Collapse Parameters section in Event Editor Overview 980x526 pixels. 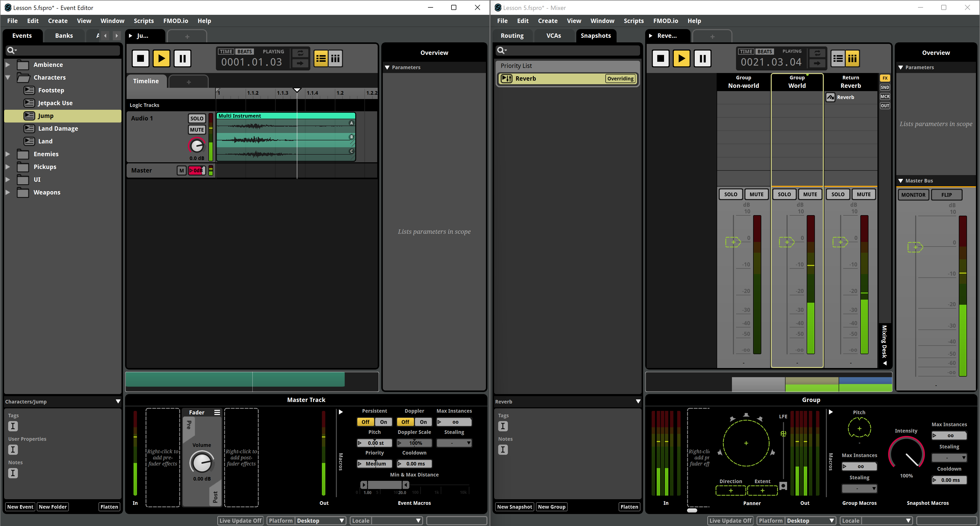(x=387, y=67)
